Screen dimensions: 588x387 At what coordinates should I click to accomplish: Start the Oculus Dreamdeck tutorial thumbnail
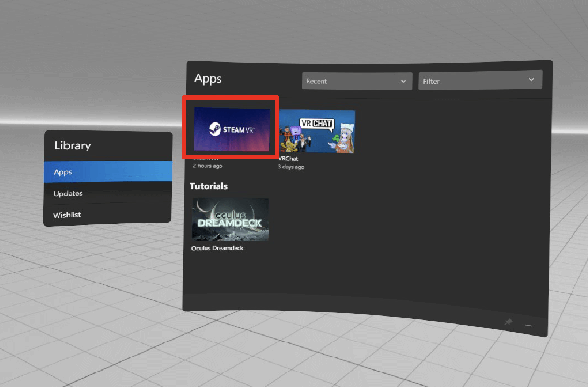coord(230,219)
